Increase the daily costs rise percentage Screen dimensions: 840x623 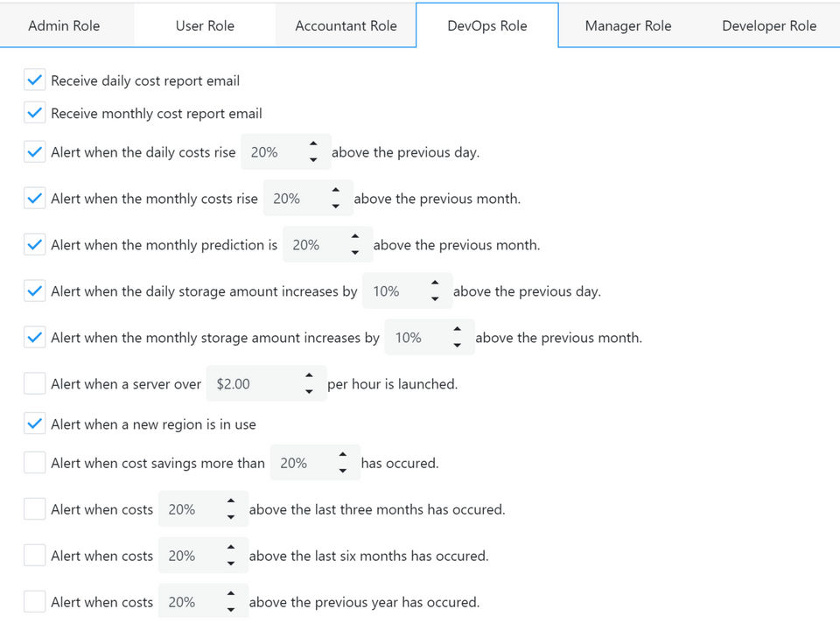tap(313, 144)
